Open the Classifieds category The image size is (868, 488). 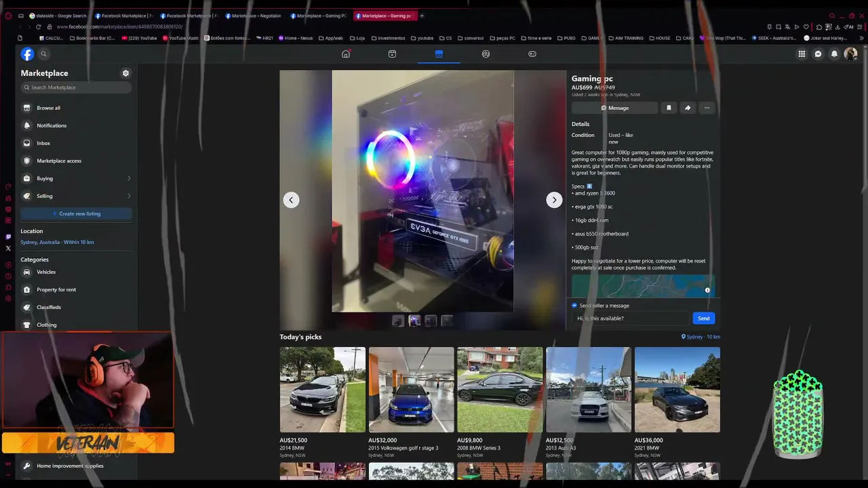(76, 307)
